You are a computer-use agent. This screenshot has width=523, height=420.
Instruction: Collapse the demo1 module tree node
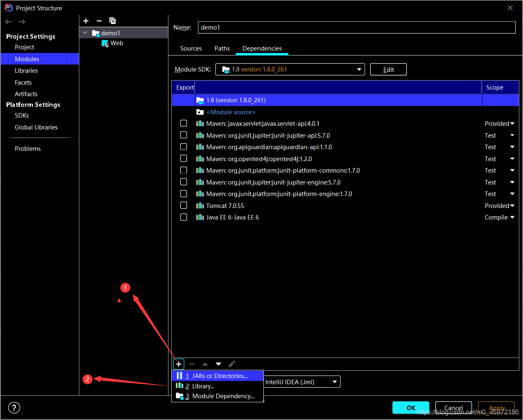click(85, 33)
